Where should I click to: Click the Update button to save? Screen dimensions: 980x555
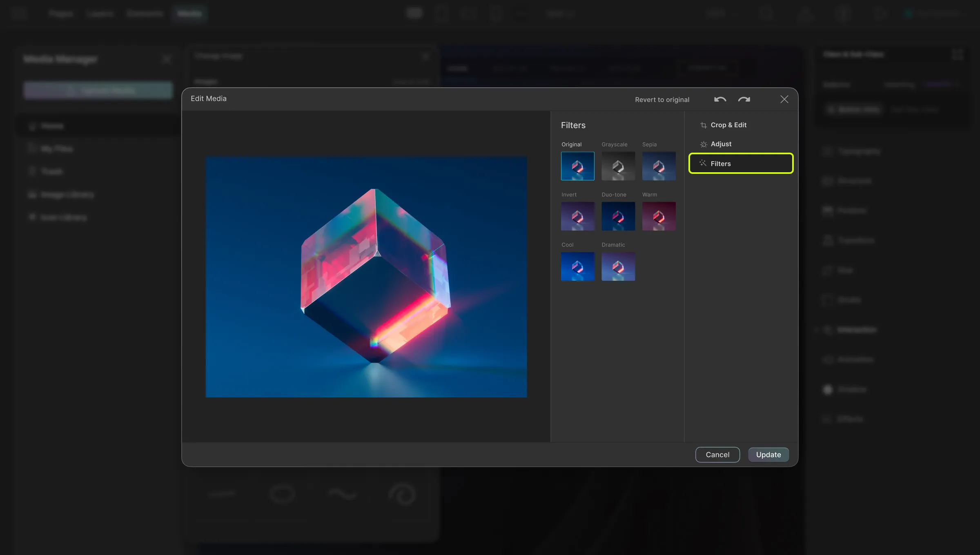pos(768,454)
